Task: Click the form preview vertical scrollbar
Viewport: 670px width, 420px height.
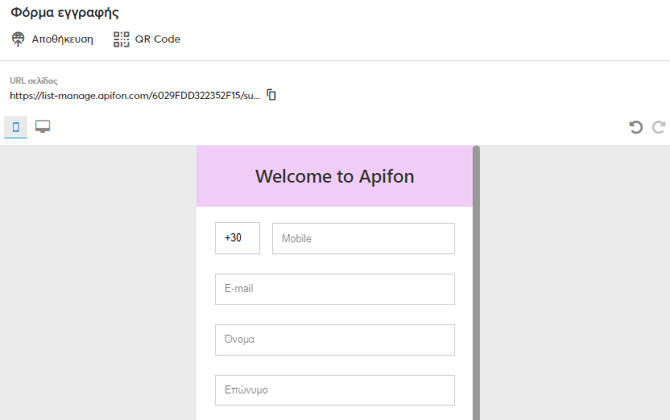Action: [x=476, y=280]
